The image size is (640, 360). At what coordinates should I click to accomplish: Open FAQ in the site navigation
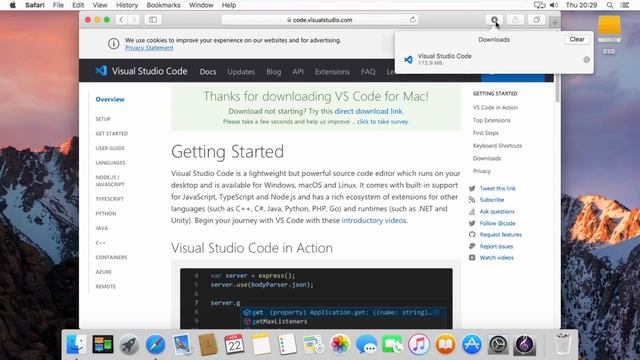coord(368,71)
